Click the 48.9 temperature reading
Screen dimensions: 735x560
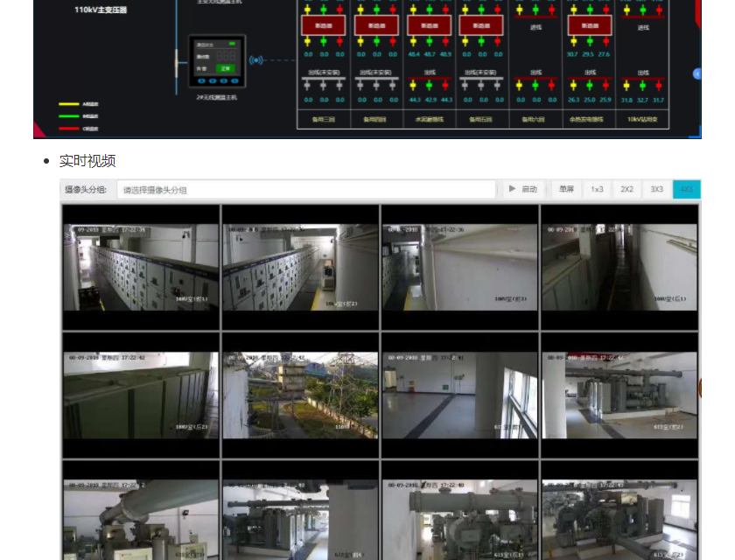pyautogui.click(x=445, y=54)
